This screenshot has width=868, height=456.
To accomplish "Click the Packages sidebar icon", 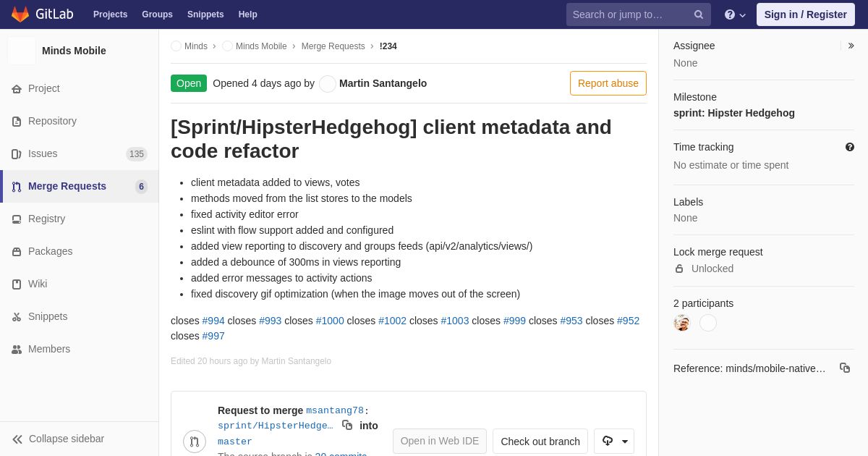I will coord(17,251).
